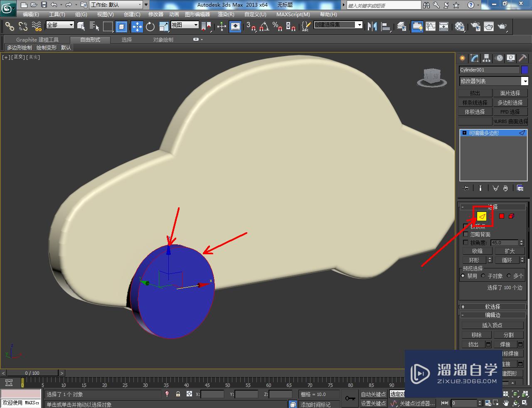Collapse the 编辑边 rollout
The height and width of the screenshot is (408, 532).
click(x=493, y=315)
